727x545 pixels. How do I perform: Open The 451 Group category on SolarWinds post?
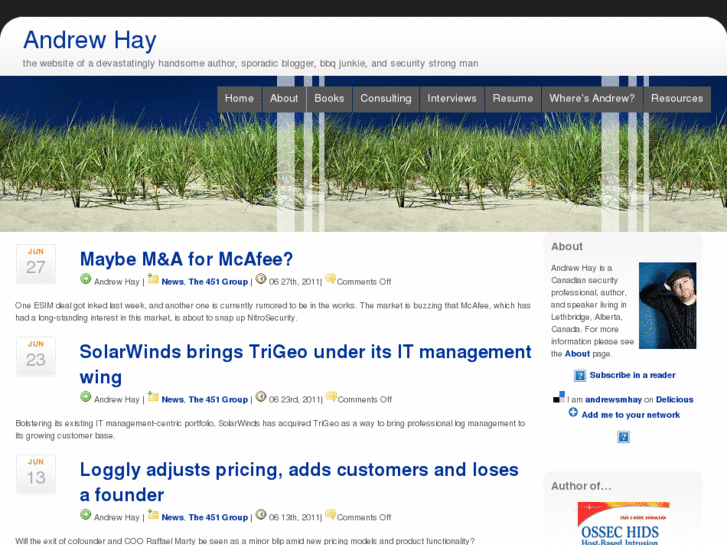[x=218, y=400]
